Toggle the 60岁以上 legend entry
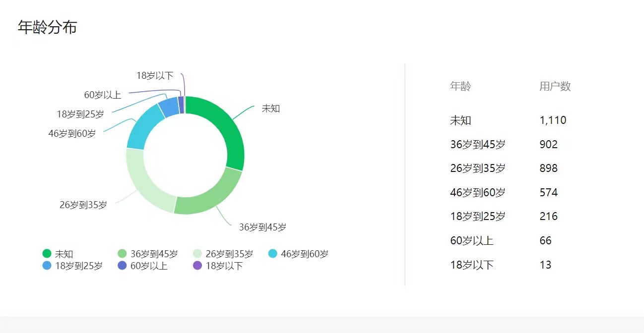Image resolution: width=644 pixels, height=333 pixels. [143, 266]
